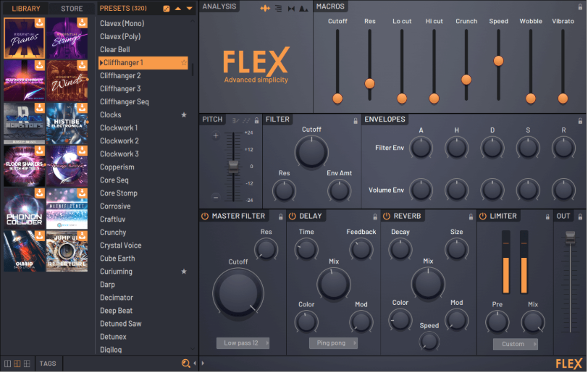Select the second analysis view icon

pyautogui.click(x=278, y=8)
